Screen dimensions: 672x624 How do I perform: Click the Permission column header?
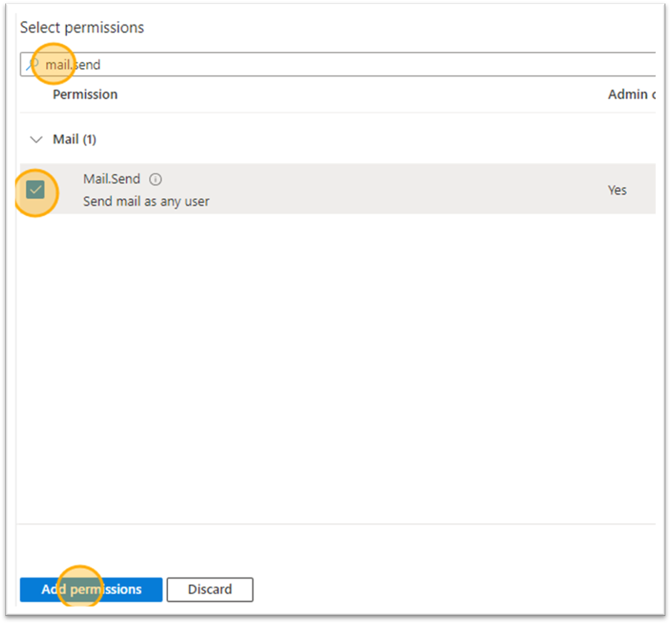point(85,95)
